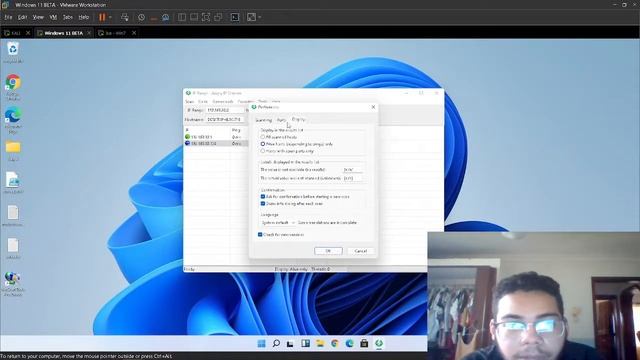Open the Language 'System default' dropdown
Image resolution: width=640 pixels, height=360 pixels.
tap(278, 222)
